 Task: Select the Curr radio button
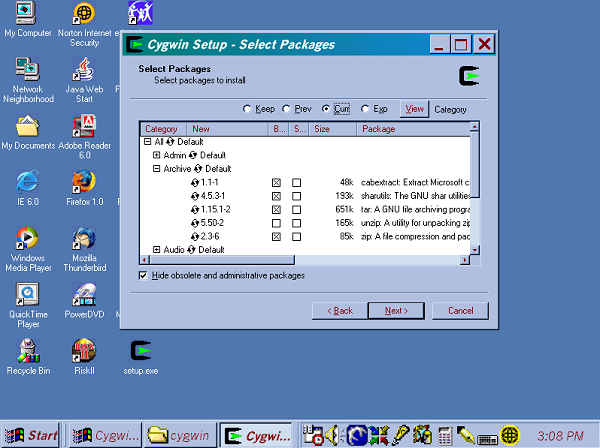[x=326, y=109]
